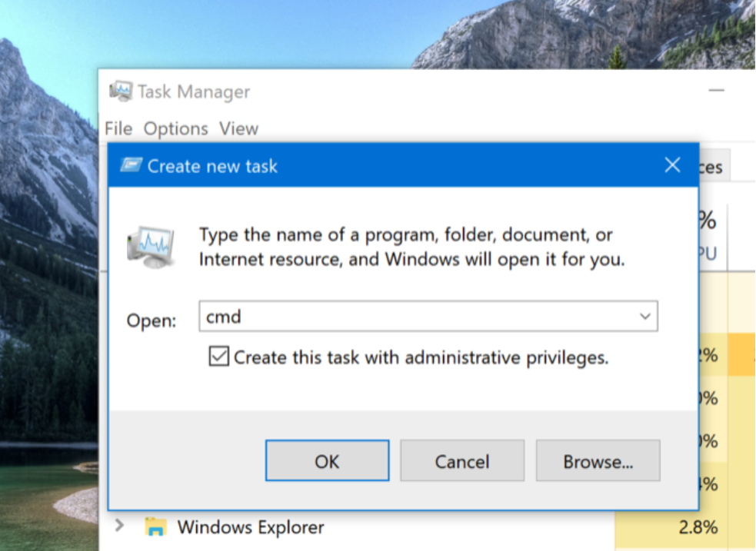This screenshot has height=551, width=756.
Task: Open the View menu in Task Manager
Action: pyautogui.click(x=238, y=128)
